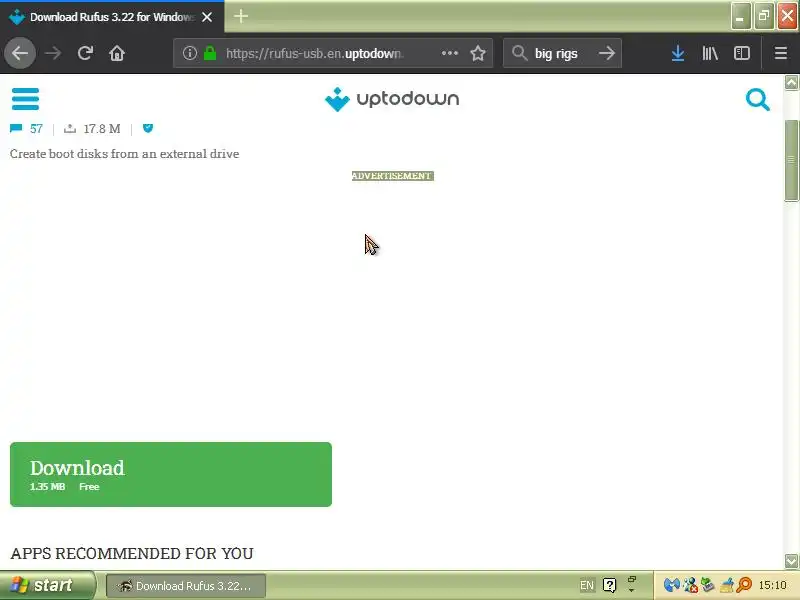This screenshot has height=600, width=800.
Task: Reload the current page
Action: [85, 53]
